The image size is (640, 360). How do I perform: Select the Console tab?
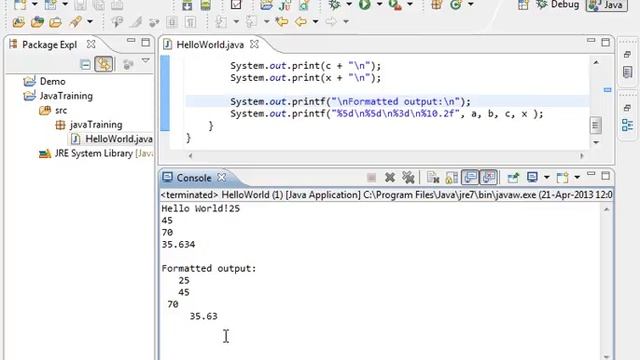coord(194,178)
